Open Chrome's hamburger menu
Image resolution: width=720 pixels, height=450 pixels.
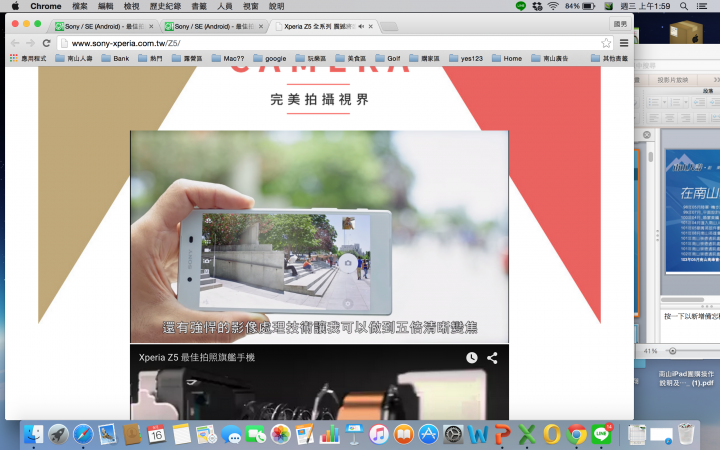tap(624, 43)
